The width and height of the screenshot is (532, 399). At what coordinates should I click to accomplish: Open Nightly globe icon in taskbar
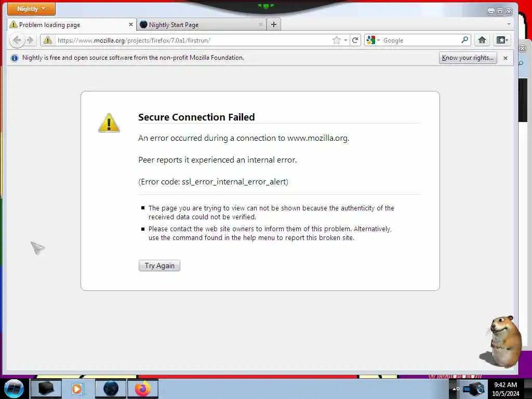(111, 389)
